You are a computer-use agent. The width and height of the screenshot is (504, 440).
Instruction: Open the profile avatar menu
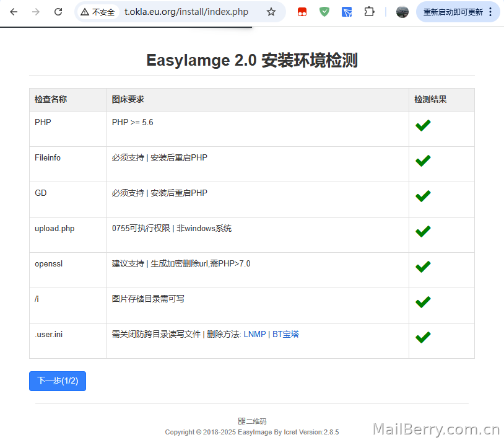pos(402,12)
